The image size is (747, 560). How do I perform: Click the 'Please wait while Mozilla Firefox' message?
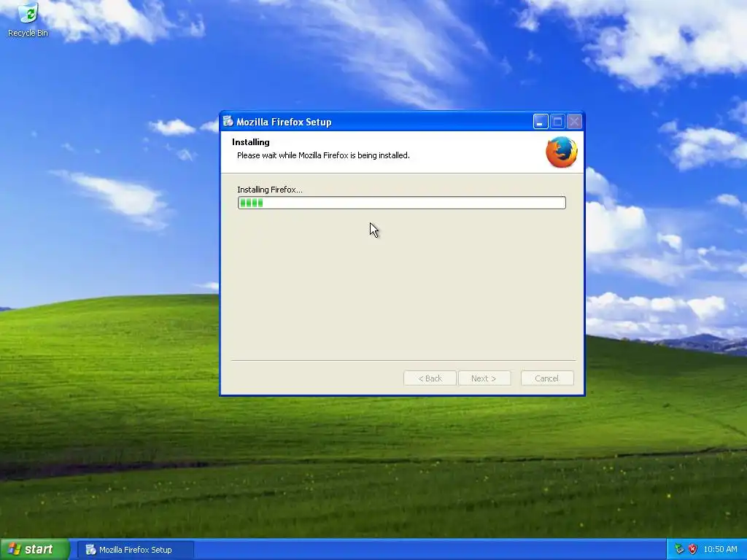(323, 155)
